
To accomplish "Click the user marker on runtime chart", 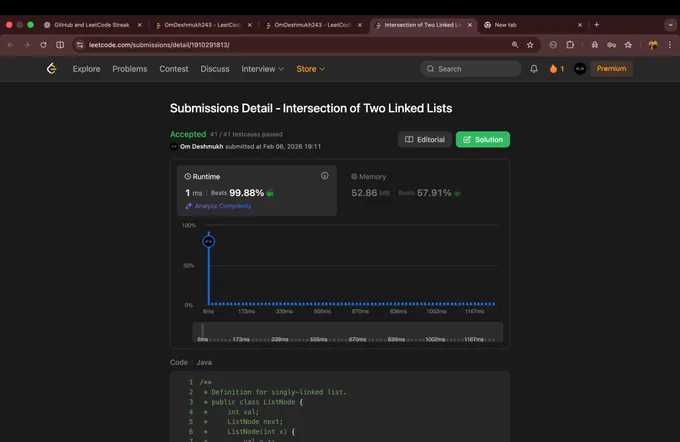I will 209,241.
